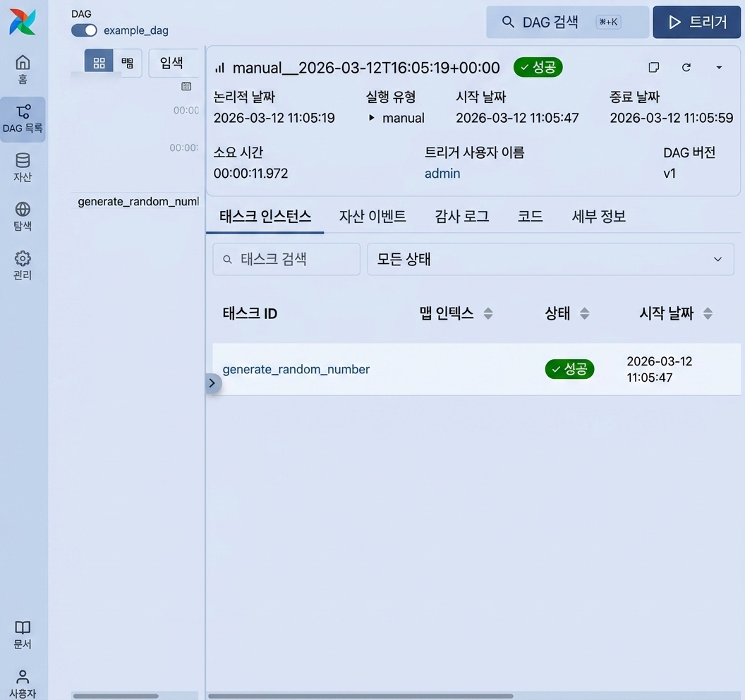This screenshot has width=745, height=700.
Task: Click the 성공 badge in the run header
Action: [x=538, y=68]
